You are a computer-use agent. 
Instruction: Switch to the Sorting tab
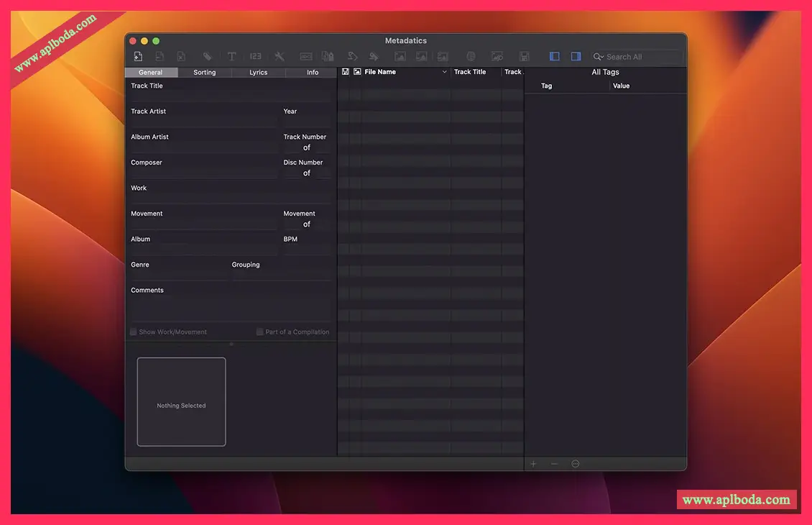click(204, 73)
